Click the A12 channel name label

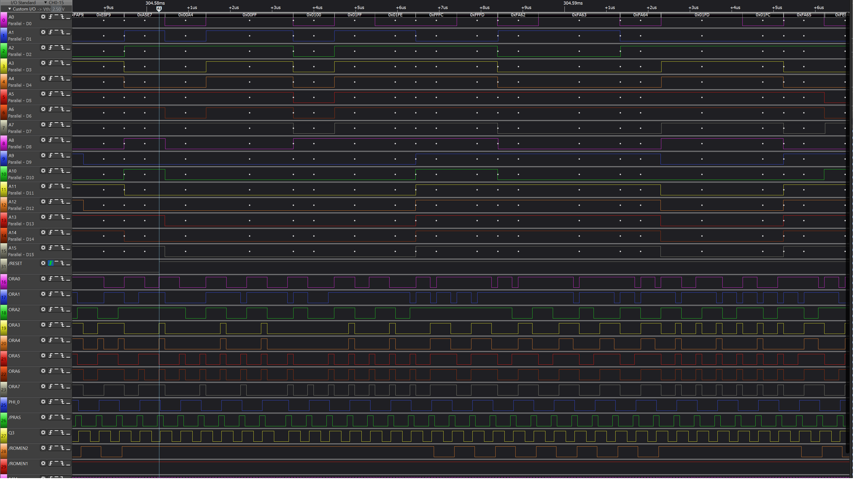point(12,202)
